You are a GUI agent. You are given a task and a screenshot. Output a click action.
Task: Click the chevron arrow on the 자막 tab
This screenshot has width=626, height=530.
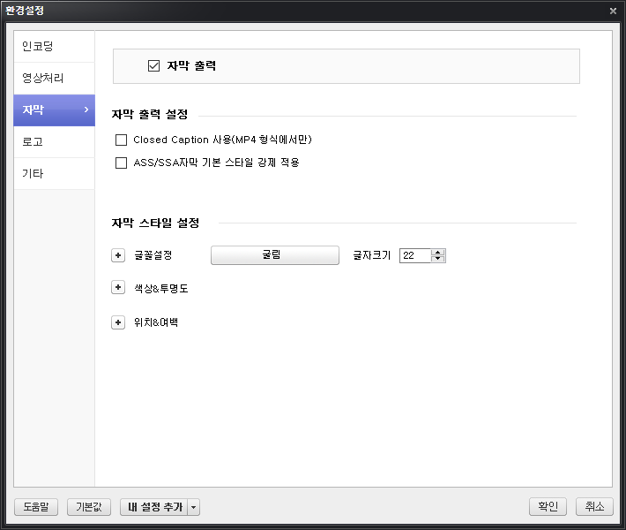[x=86, y=109]
